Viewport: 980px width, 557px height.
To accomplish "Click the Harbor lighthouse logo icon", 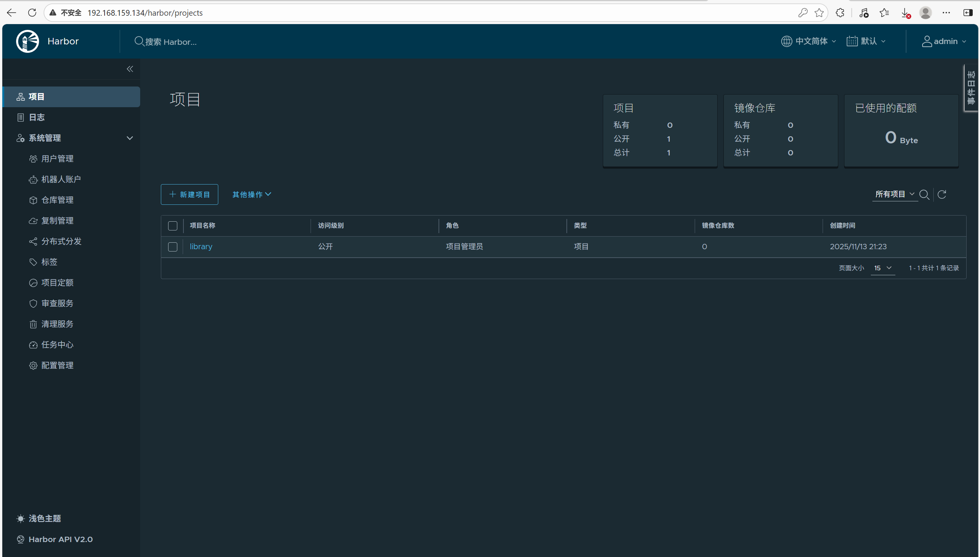I will coord(27,41).
